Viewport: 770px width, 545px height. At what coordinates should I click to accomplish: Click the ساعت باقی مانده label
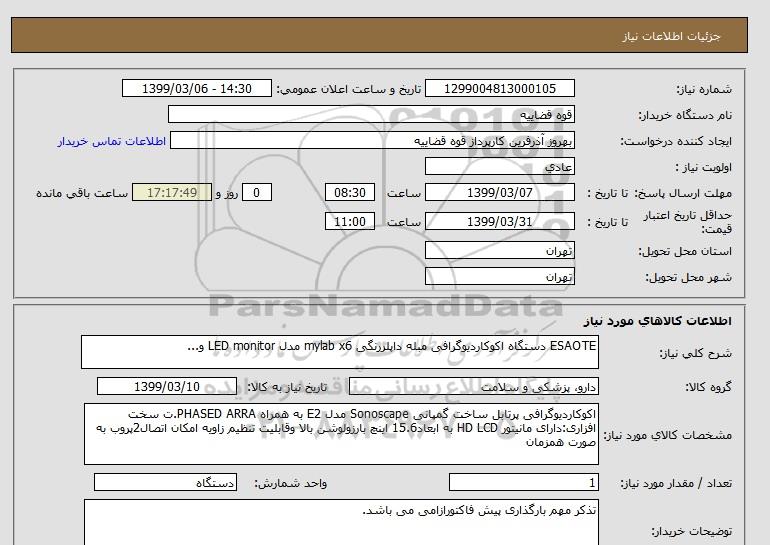click(82, 193)
